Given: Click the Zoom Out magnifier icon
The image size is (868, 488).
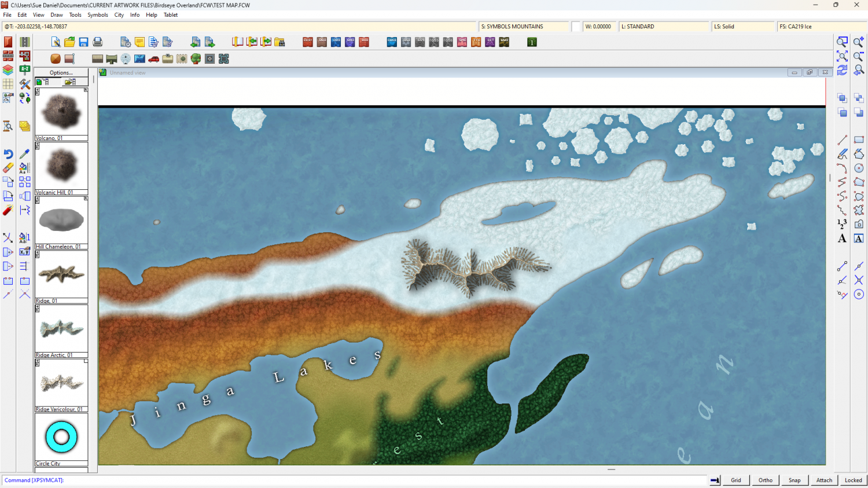Looking at the screenshot, I should coord(859,56).
